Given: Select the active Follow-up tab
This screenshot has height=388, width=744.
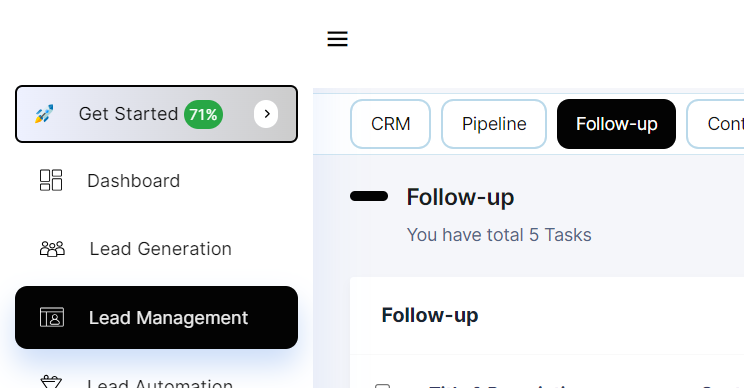Looking at the screenshot, I should pos(616,124).
